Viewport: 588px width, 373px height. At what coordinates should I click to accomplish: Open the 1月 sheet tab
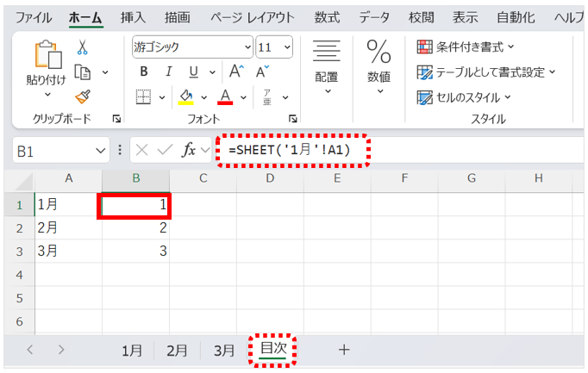pyautogui.click(x=132, y=351)
